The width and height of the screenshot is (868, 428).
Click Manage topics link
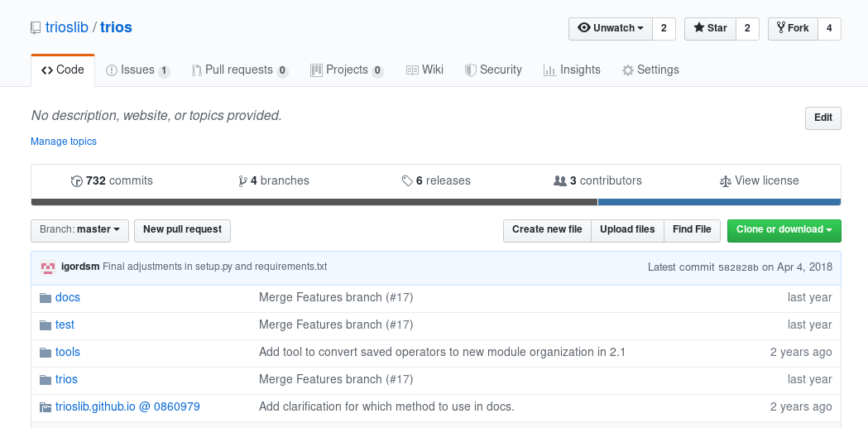click(x=64, y=142)
